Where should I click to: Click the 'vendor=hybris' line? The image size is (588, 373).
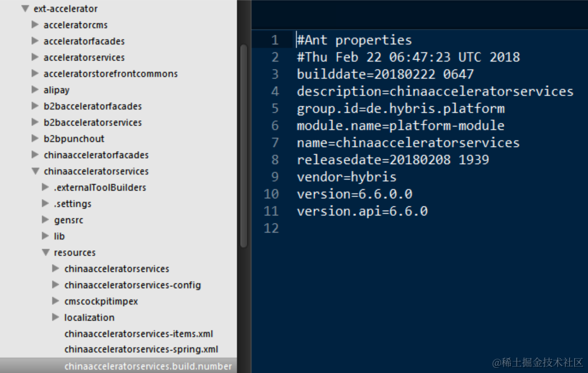coord(347,177)
